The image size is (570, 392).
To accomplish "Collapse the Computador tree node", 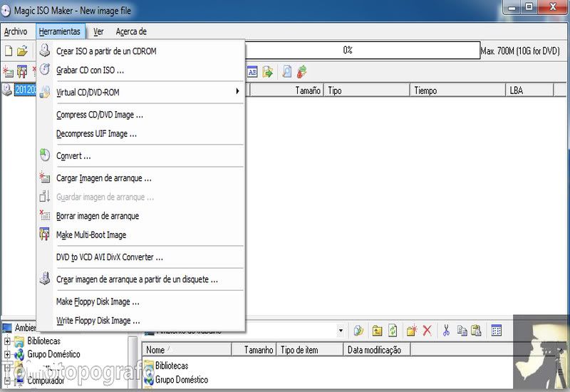I will point(7,381).
